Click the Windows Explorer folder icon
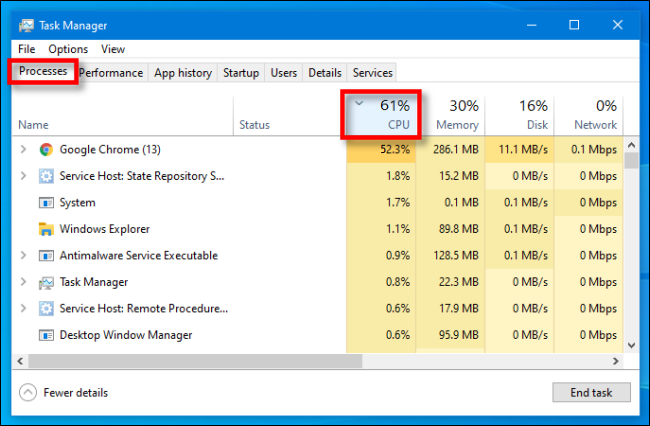Image resolution: width=650 pixels, height=426 pixels. pyautogui.click(x=46, y=229)
